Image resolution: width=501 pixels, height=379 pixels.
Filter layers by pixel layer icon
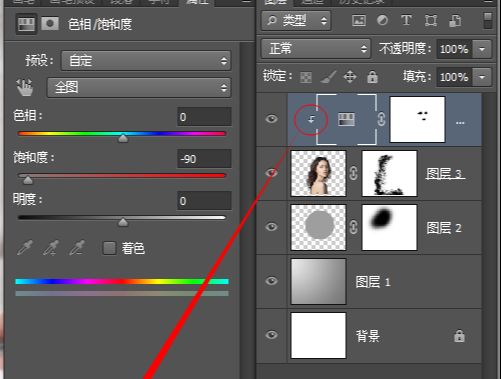coord(359,21)
